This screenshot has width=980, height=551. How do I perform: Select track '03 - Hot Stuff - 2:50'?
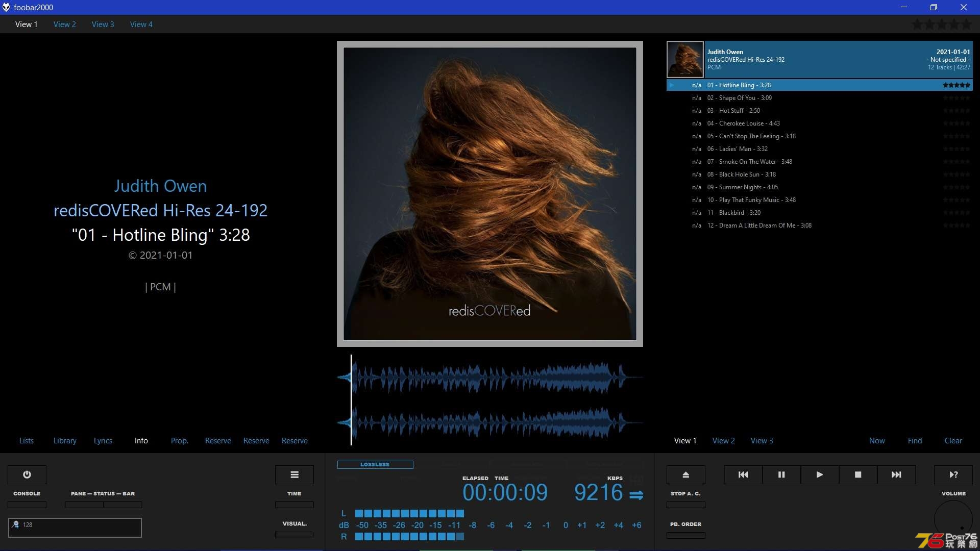coord(820,111)
